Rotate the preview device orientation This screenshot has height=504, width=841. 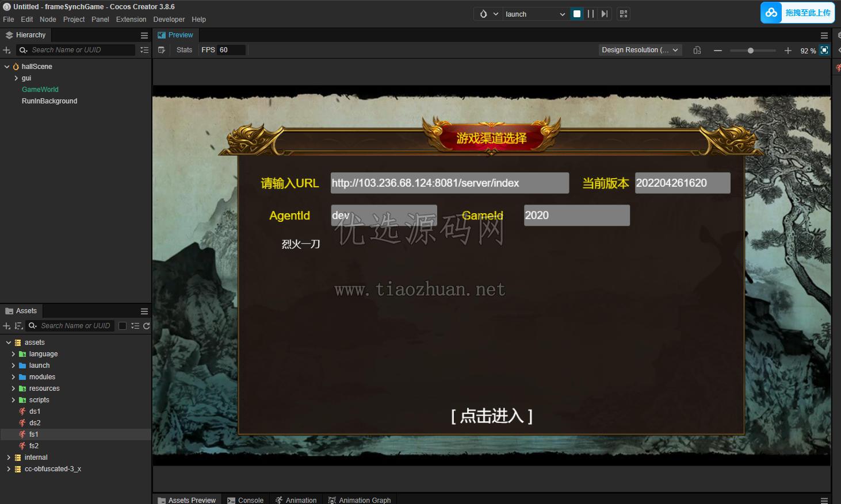point(697,50)
